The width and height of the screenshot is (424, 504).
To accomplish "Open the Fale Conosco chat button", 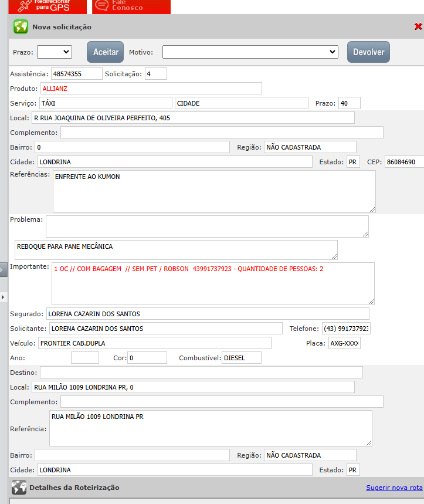I will (131, 6).
